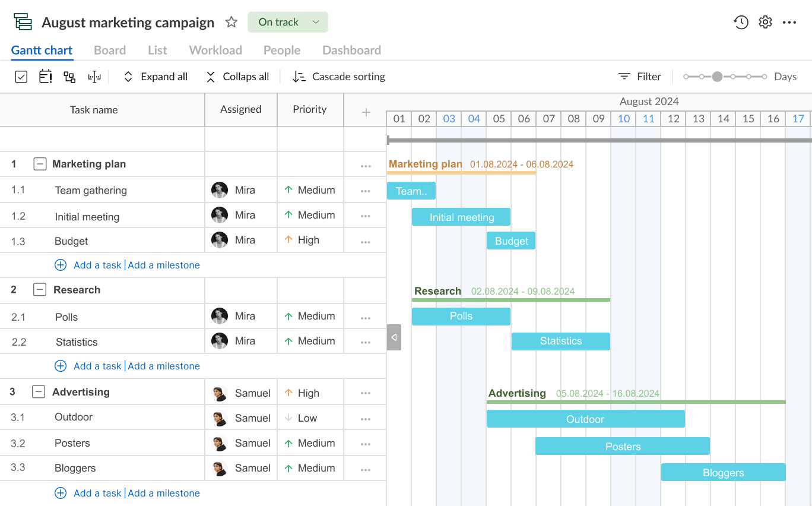Select the checkmark tasks icon in the toolbar

pyautogui.click(x=21, y=77)
